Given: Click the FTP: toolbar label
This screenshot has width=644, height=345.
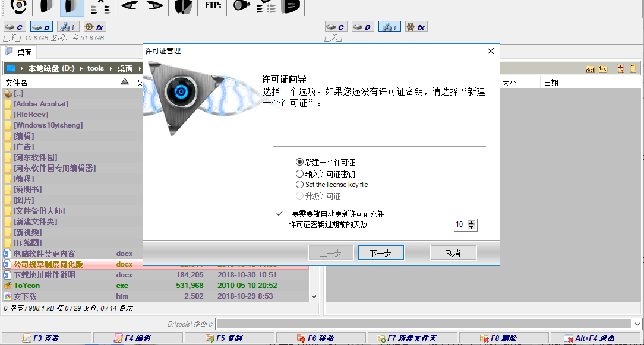Looking at the screenshot, I should (213, 5).
